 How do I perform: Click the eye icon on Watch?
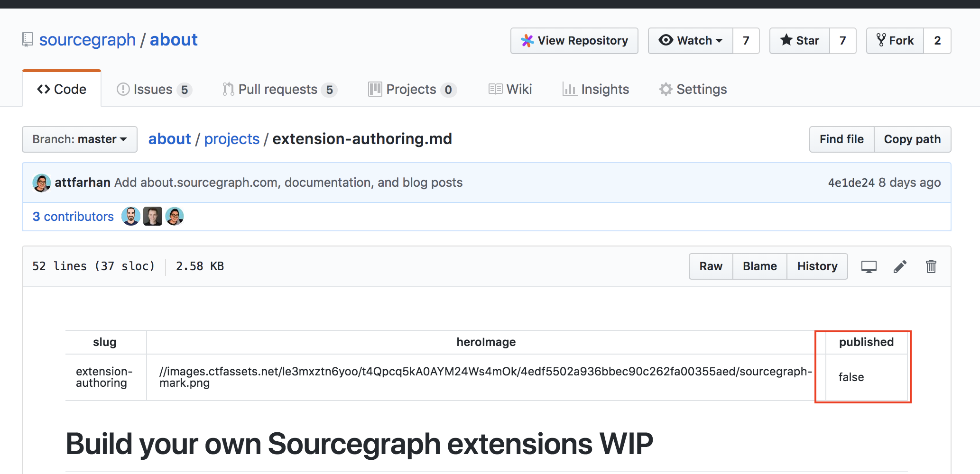(666, 40)
